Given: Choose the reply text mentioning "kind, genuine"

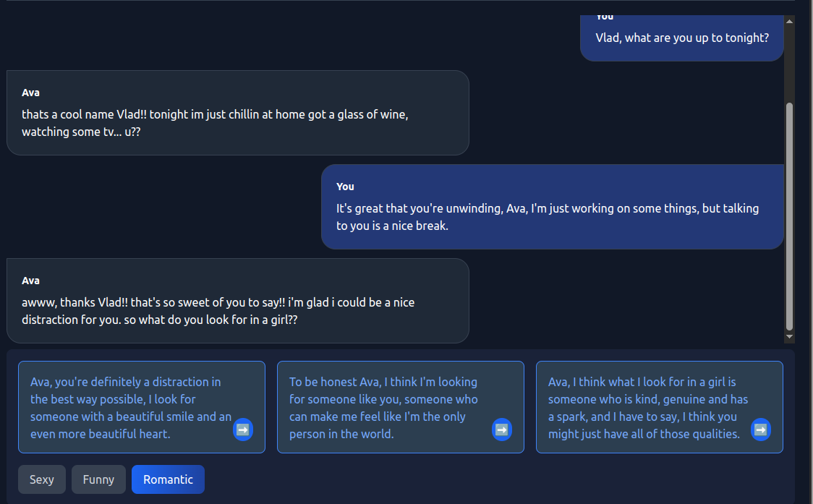Looking at the screenshot, I should coord(644,408).
